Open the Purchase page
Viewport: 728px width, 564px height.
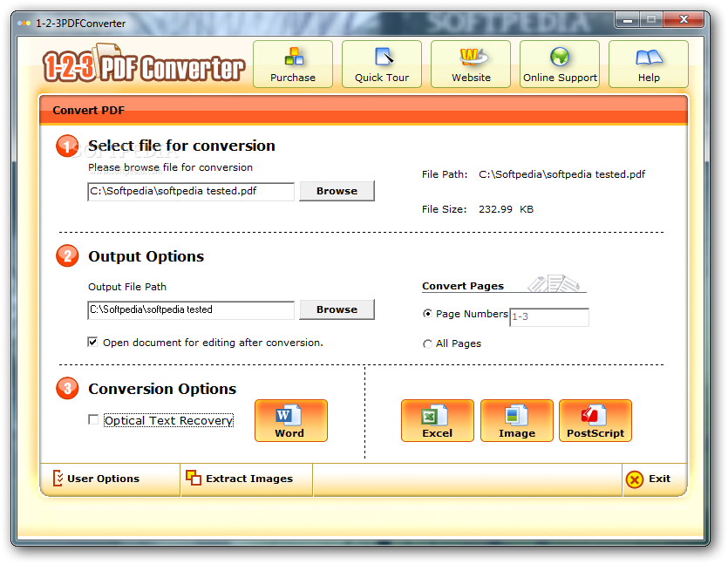(292, 64)
